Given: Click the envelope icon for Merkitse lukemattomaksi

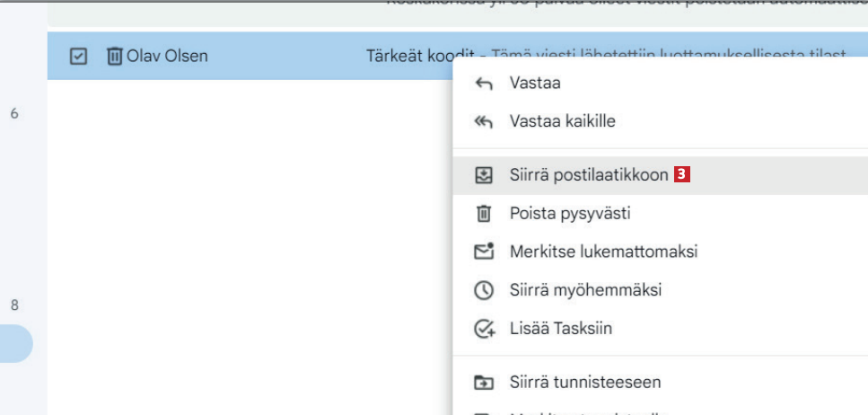Looking at the screenshot, I should (484, 252).
